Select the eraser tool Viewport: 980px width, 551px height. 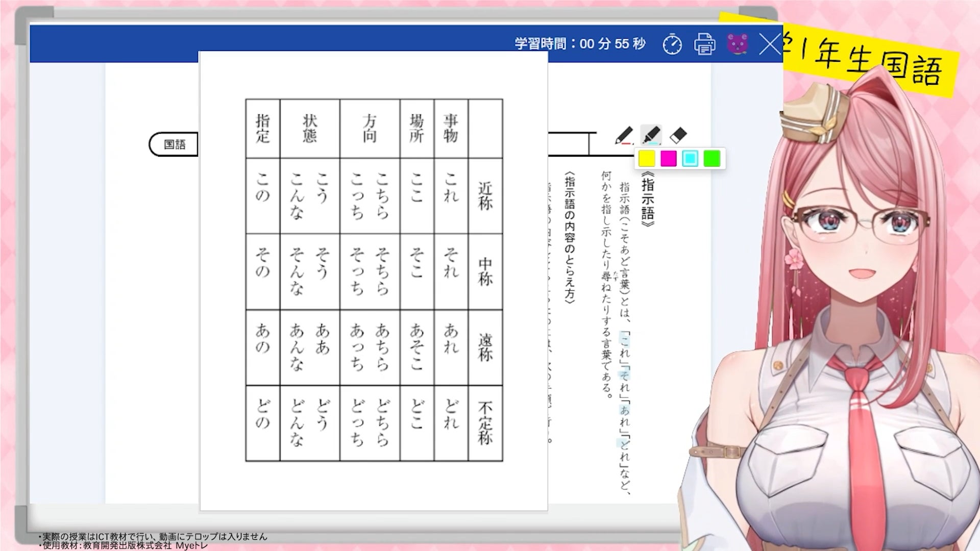(x=678, y=136)
